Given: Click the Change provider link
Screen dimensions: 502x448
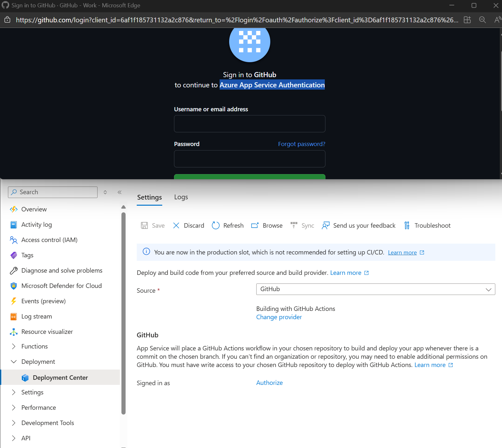Looking at the screenshot, I should tap(279, 317).
